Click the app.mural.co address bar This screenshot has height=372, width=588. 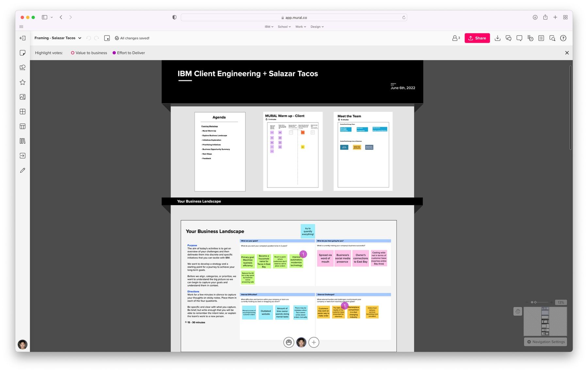pyautogui.click(x=294, y=18)
